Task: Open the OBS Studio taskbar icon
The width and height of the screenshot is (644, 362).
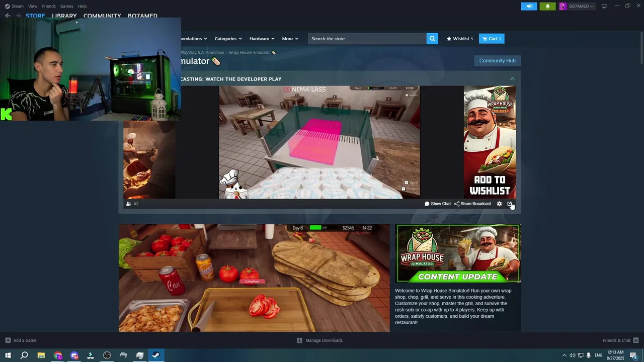Action: pyautogui.click(x=107, y=355)
